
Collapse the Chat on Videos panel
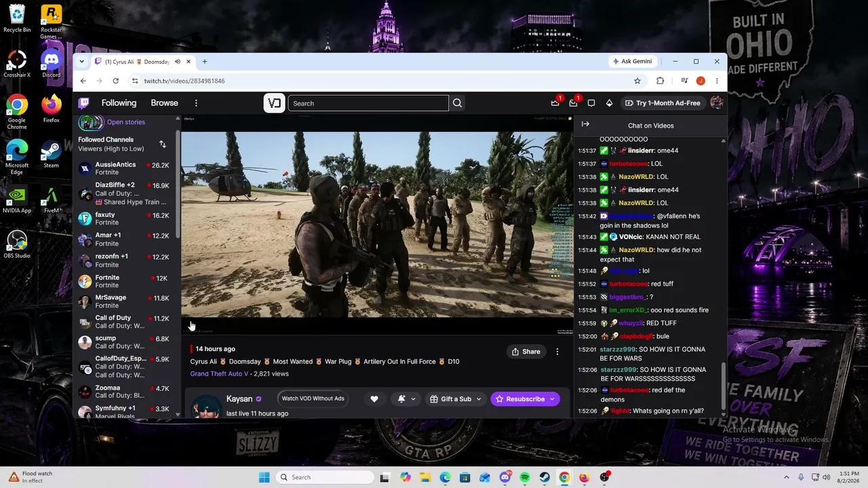[x=585, y=124]
